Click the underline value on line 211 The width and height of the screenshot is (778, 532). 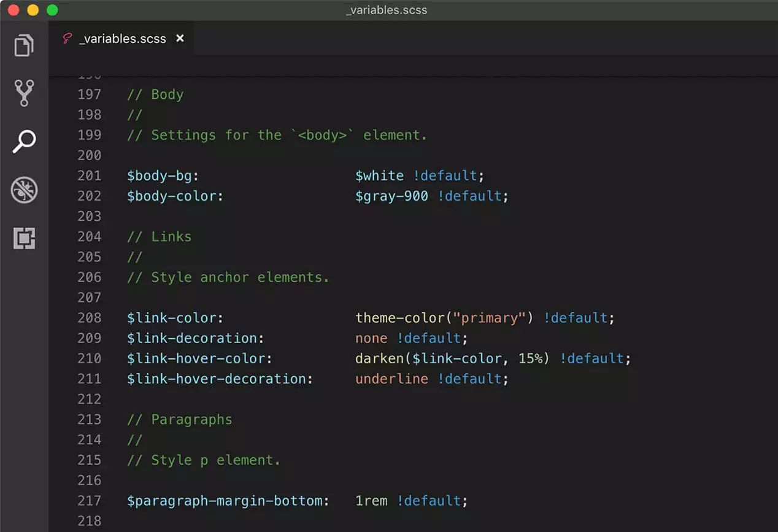click(391, 379)
